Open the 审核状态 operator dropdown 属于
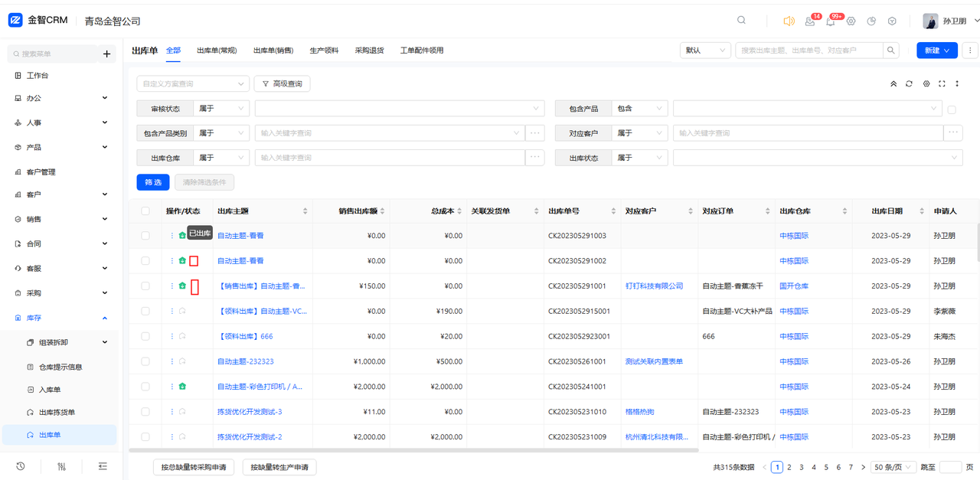The height and width of the screenshot is (480, 980). point(221,109)
